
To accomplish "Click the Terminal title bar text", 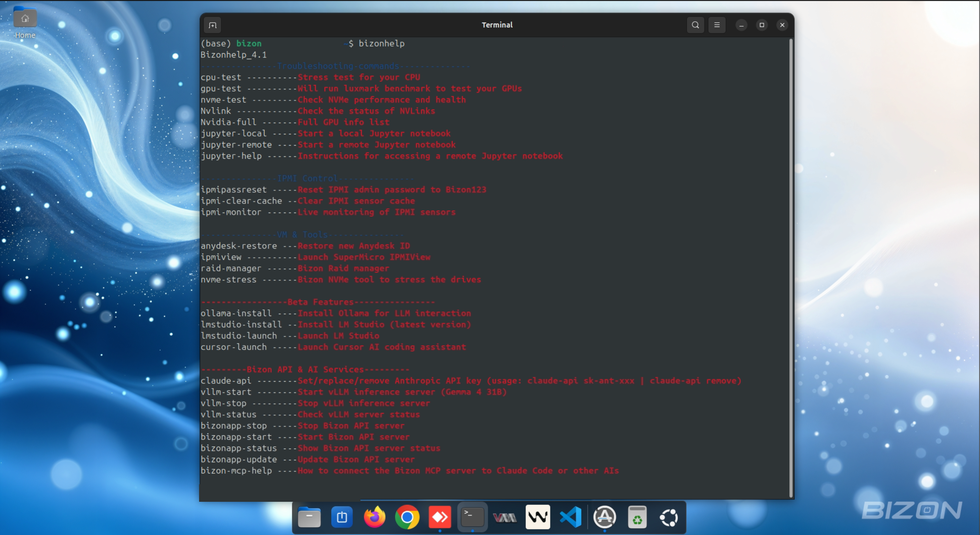I will tap(497, 25).
